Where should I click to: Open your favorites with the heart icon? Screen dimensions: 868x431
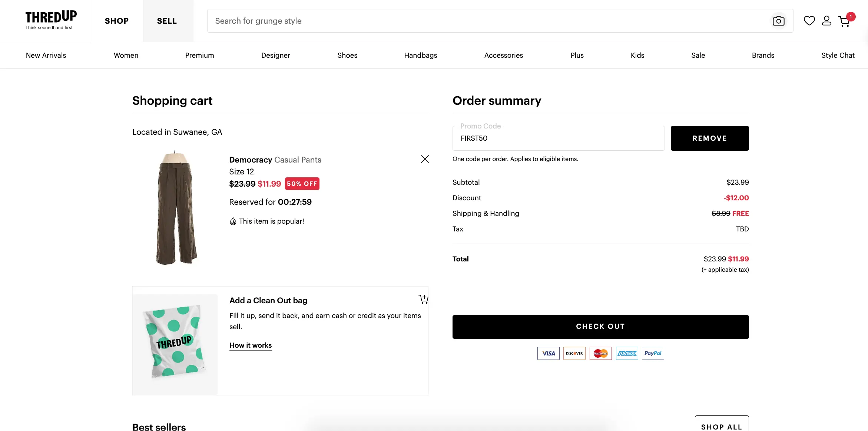click(809, 21)
